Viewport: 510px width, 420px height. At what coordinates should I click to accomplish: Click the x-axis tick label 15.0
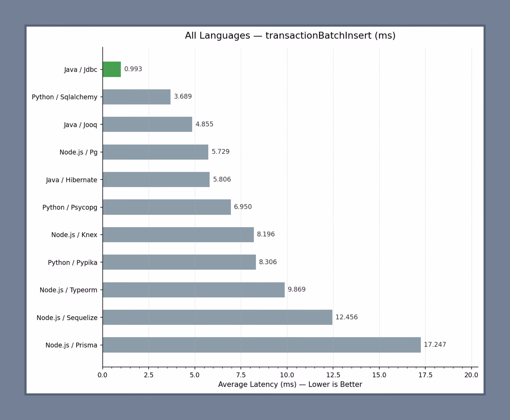(379, 375)
